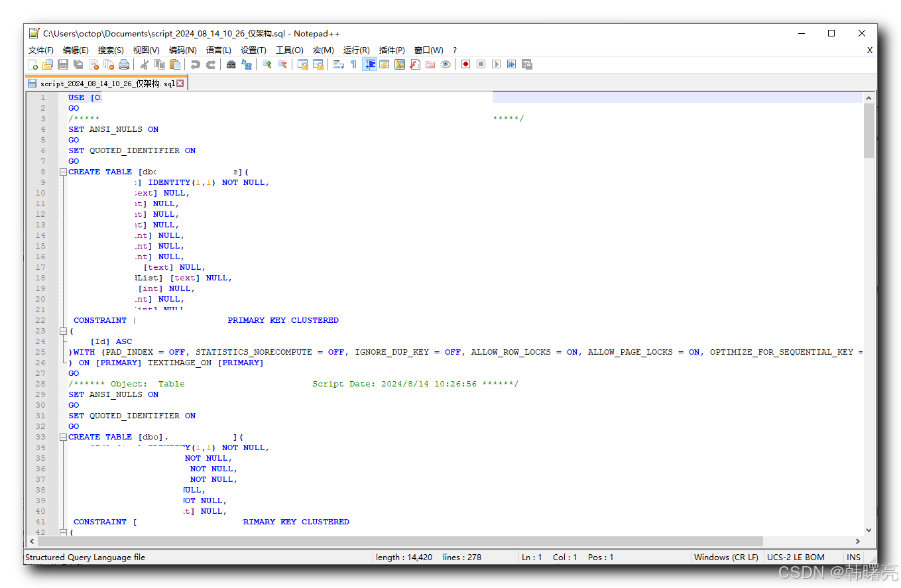Open the Function List icon

point(414,64)
